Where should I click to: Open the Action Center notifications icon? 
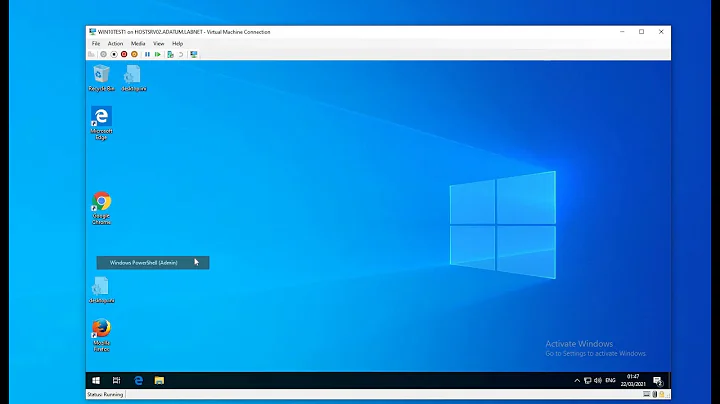[658, 381]
